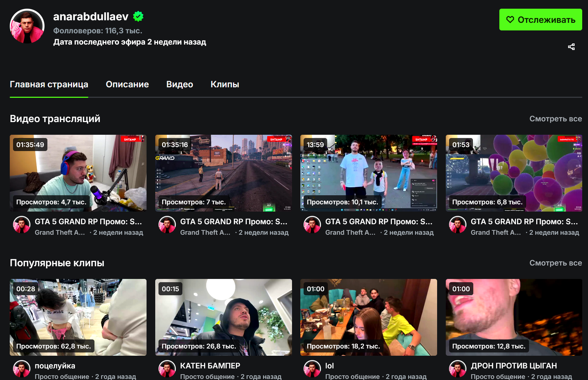Share the channel via the share icon

(x=571, y=47)
